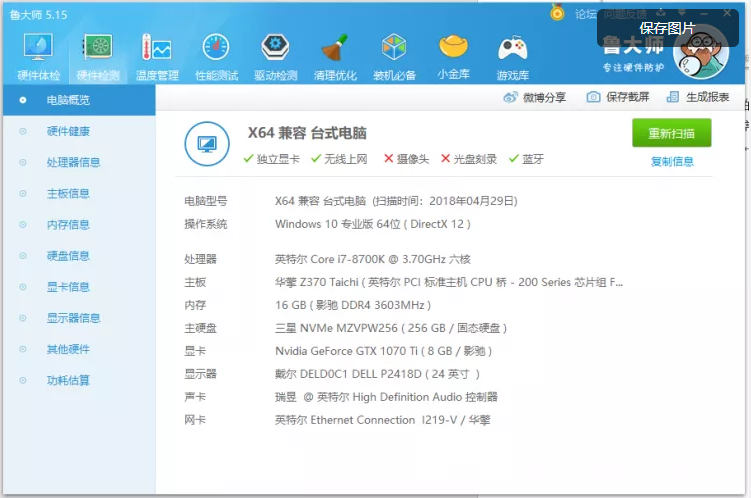Click the 鲁大师 5.15 window title
This screenshot has width=751, height=498.
point(38,15)
